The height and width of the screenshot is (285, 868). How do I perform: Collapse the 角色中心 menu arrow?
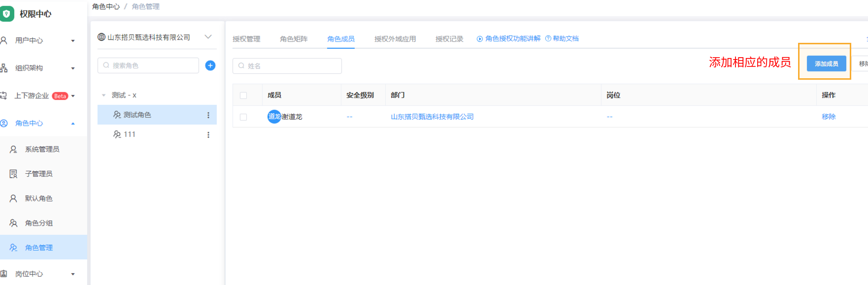pos(73,124)
